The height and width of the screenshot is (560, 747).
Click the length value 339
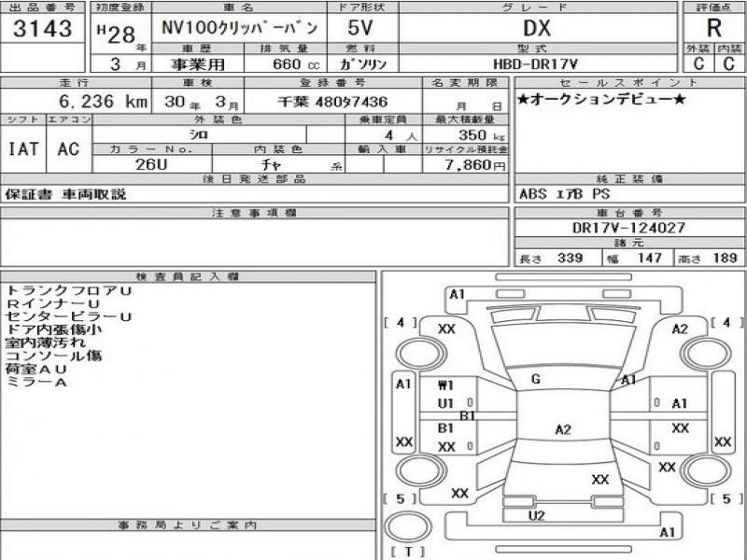tap(571, 259)
